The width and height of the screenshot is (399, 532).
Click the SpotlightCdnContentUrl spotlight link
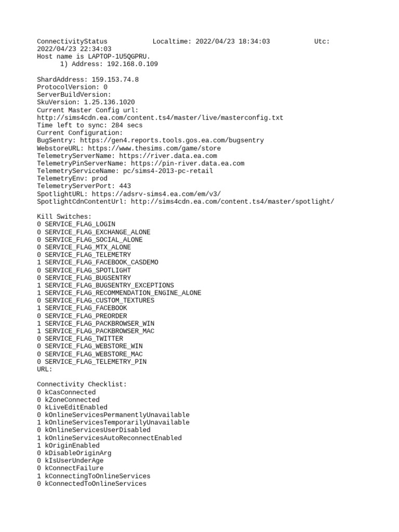tap(232, 202)
